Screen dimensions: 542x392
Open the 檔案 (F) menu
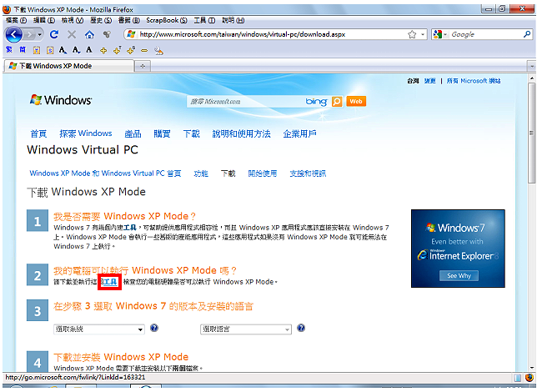click(16, 20)
